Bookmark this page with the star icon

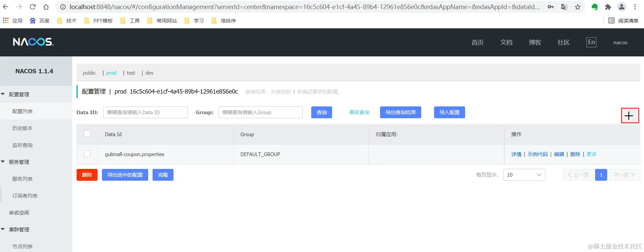[x=578, y=7]
